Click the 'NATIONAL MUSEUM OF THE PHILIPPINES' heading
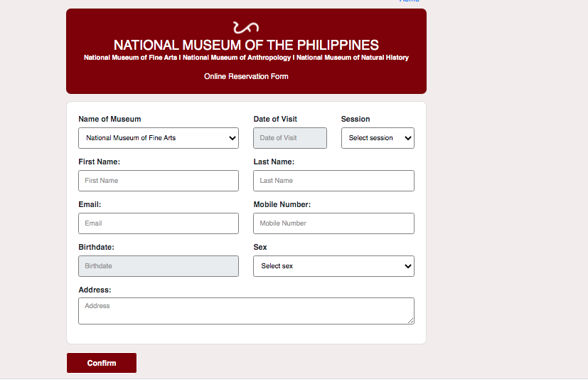 click(246, 45)
